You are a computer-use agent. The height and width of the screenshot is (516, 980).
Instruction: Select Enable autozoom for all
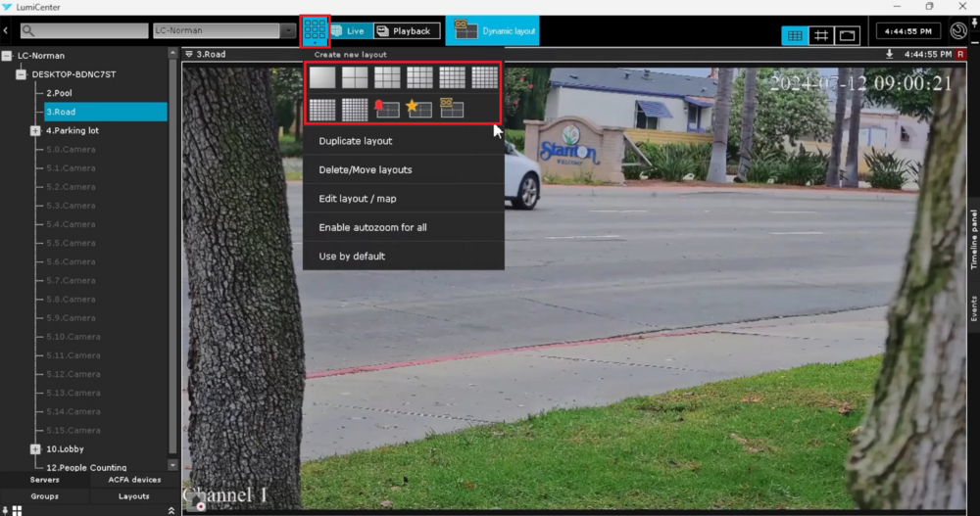click(372, 227)
